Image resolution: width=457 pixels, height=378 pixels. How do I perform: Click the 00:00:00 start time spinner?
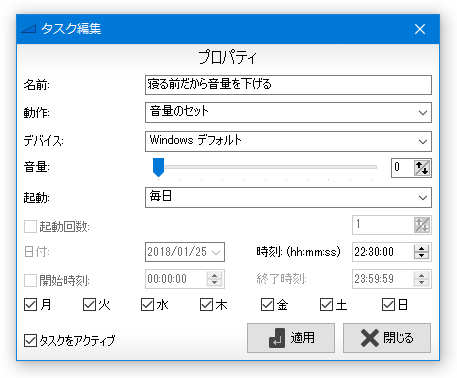(214, 279)
